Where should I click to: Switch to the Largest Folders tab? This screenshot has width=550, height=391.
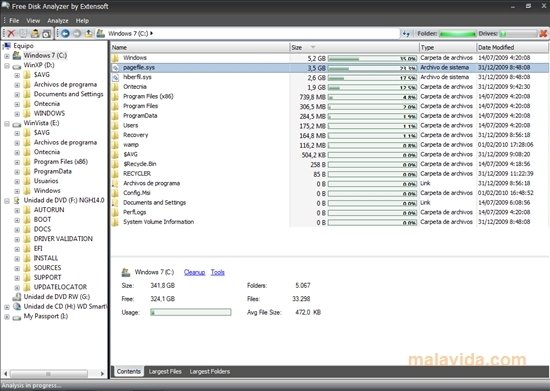[x=210, y=371]
